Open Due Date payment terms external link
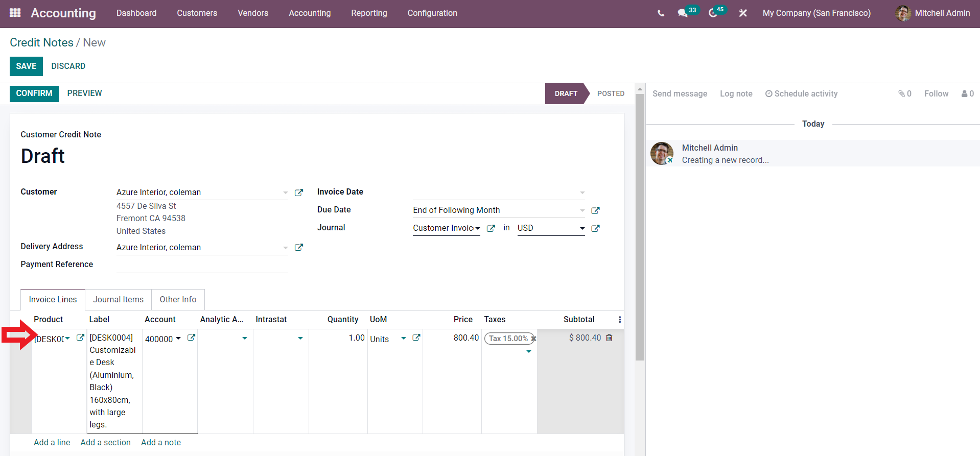 [x=595, y=210]
